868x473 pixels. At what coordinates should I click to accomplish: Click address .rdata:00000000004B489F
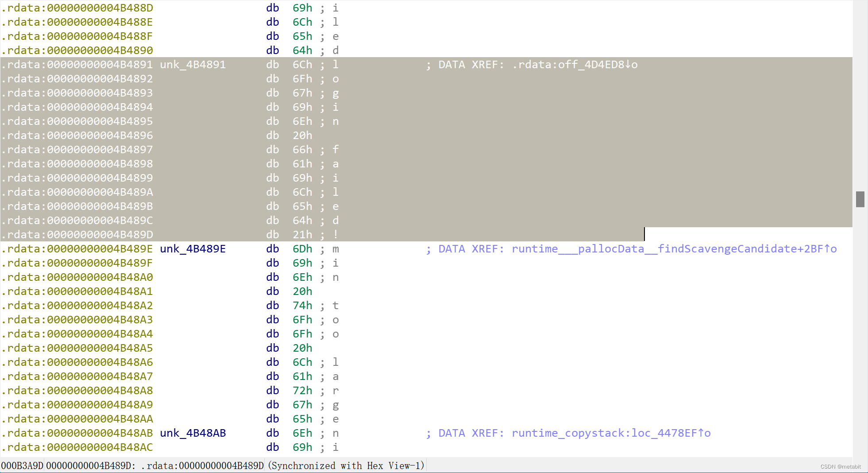tap(77, 263)
